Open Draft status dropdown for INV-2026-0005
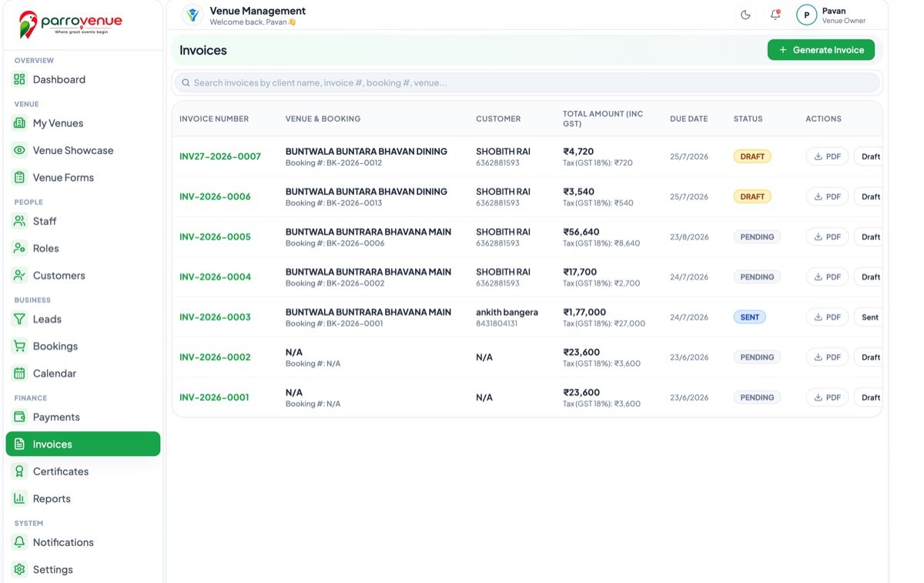This screenshot has width=924, height=583. pyautogui.click(x=869, y=236)
